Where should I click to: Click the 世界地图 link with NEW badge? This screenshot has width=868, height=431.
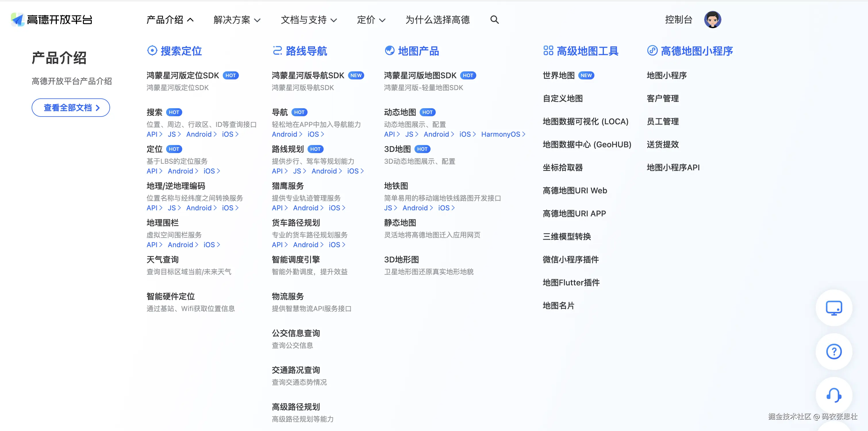(x=558, y=75)
